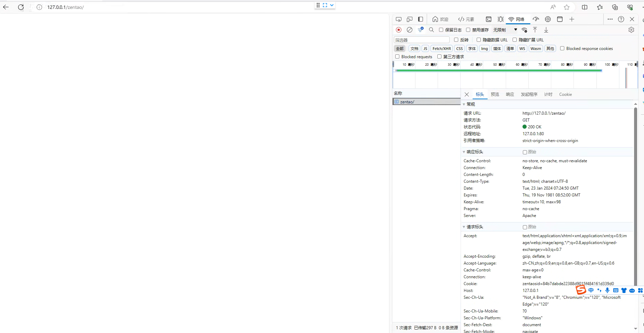Open the Application window icon tool
The height and width of the screenshot is (333, 644).
click(x=560, y=19)
